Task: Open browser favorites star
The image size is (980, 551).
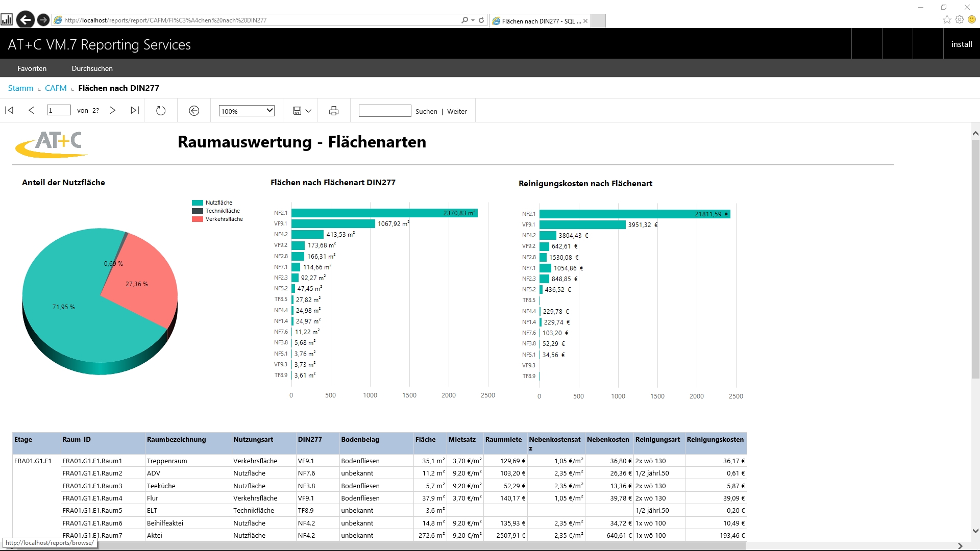Action: point(947,19)
